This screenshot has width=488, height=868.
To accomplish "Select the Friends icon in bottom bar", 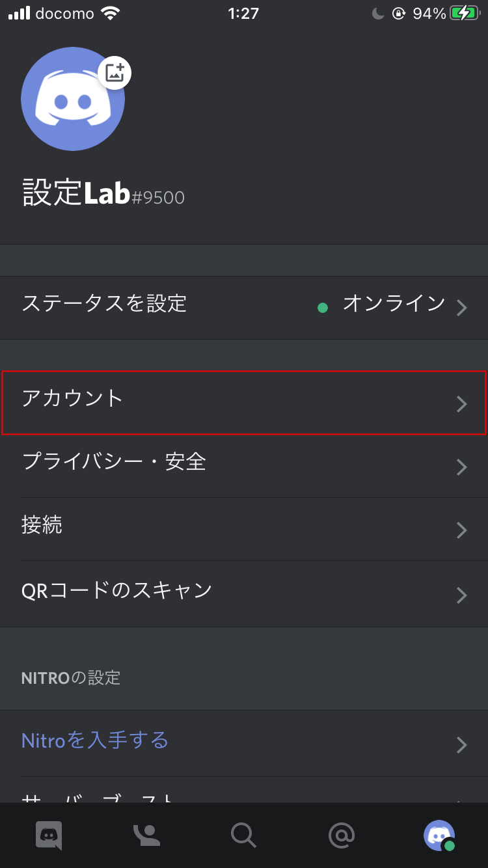I will pos(146,835).
